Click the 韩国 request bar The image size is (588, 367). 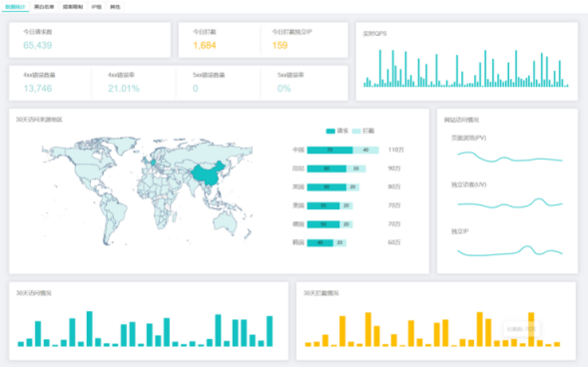319,243
